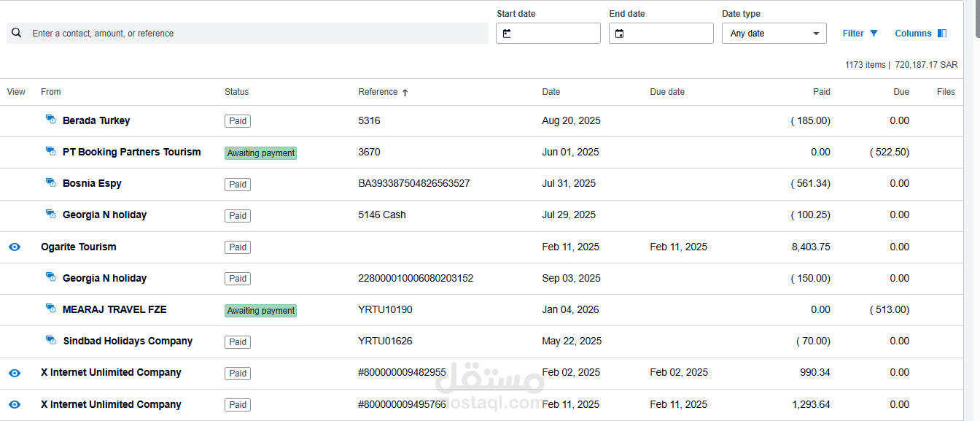Sort by the From column header
This screenshot has height=421, width=980.
click(x=51, y=92)
